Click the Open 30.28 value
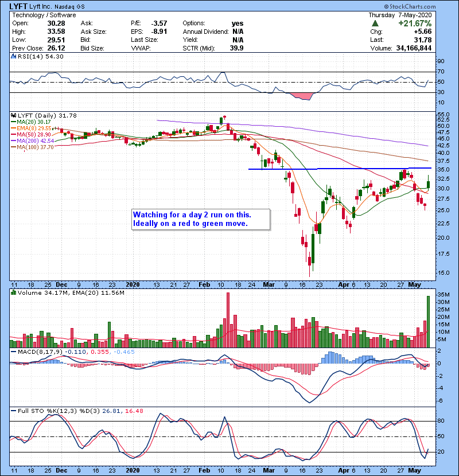459x476 pixels. coord(56,24)
